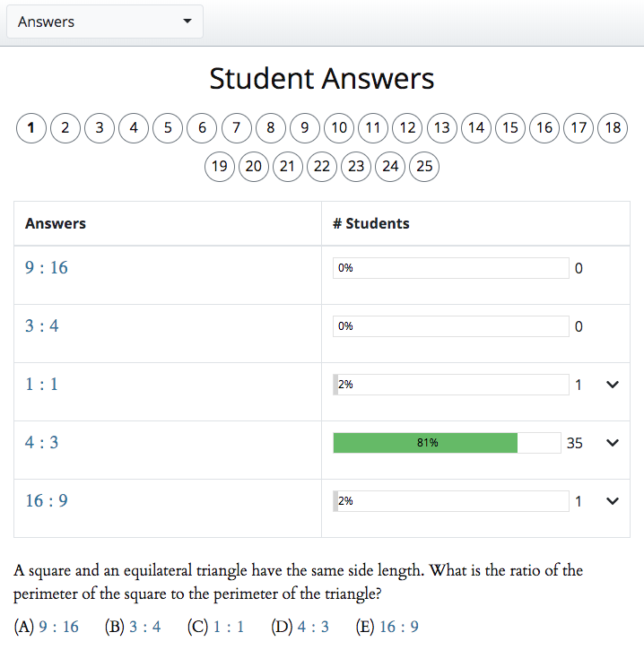Expand student list for 1 : 1 answer
The width and height of the screenshot is (644, 650).
tap(613, 385)
